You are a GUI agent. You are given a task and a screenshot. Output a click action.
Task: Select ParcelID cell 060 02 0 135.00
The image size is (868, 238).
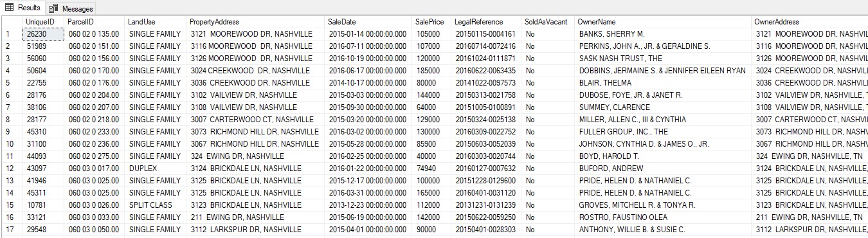coord(95,34)
